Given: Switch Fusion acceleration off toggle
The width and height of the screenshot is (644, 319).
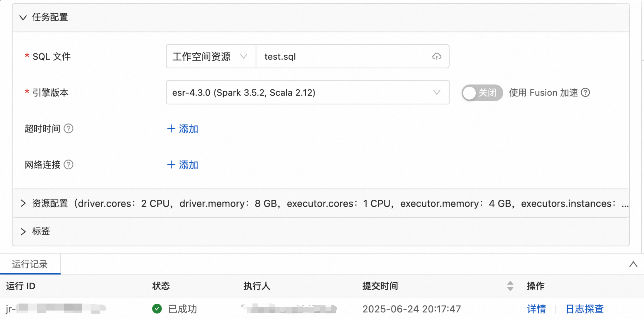Looking at the screenshot, I should (x=482, y=92).
